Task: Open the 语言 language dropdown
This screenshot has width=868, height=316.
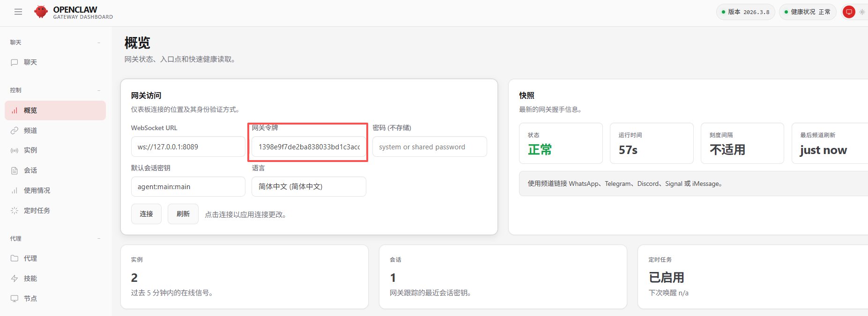Action: 309,187
